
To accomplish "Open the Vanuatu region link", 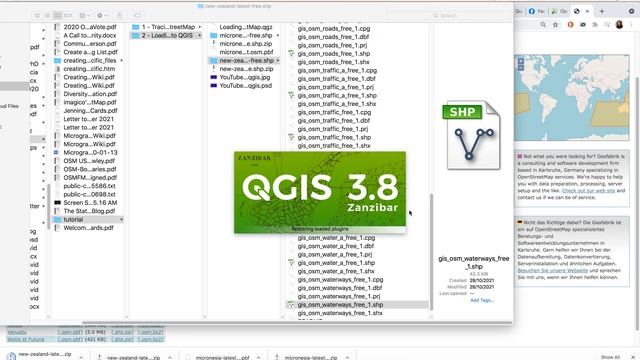I will click(17, 332).
